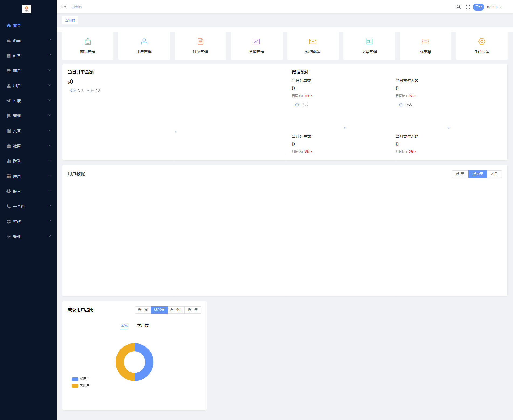Switch to the 客户数 tab
This screenshot has height=420, width=513.
tap(143, 325)
